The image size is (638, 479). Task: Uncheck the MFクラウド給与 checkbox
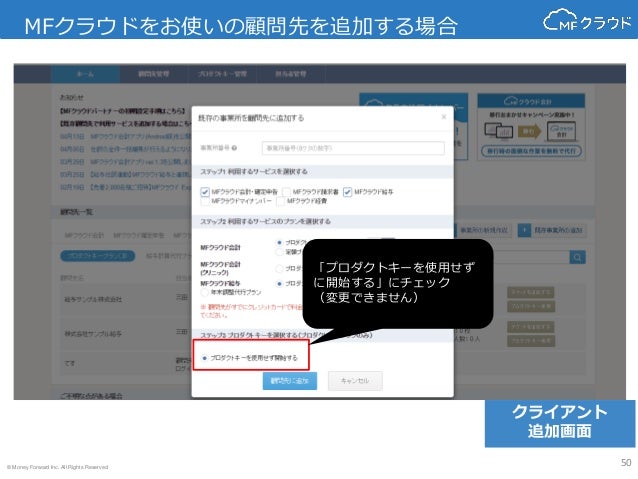pyautogui.click(x=347, y=192)
